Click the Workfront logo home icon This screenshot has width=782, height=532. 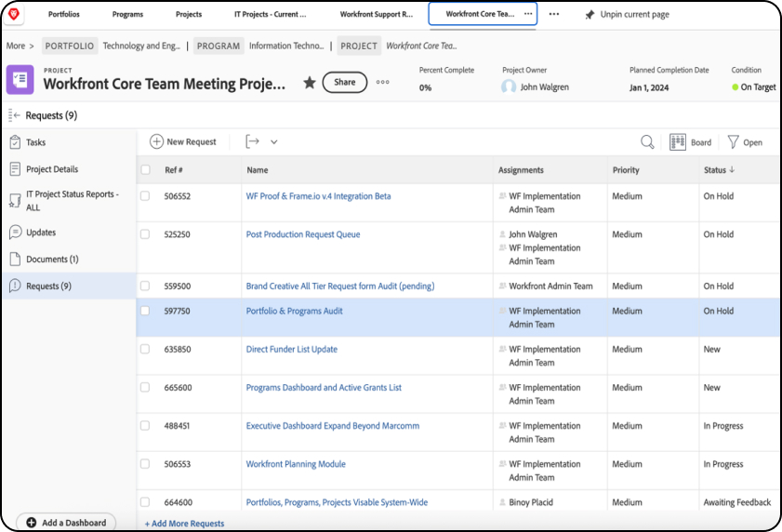click(14, 14)
